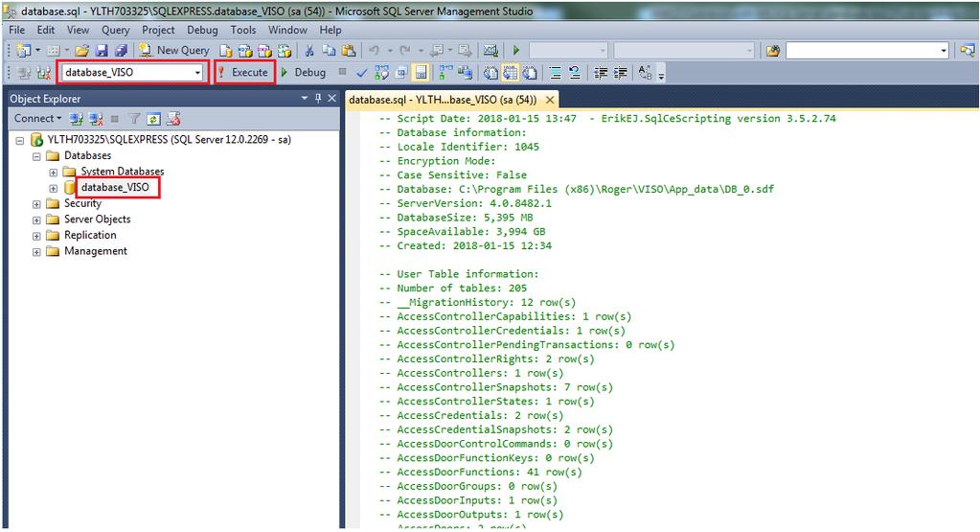The width and height of the screenshot is (980, 532).
Task: Click the New Query button
Action: 173,51
